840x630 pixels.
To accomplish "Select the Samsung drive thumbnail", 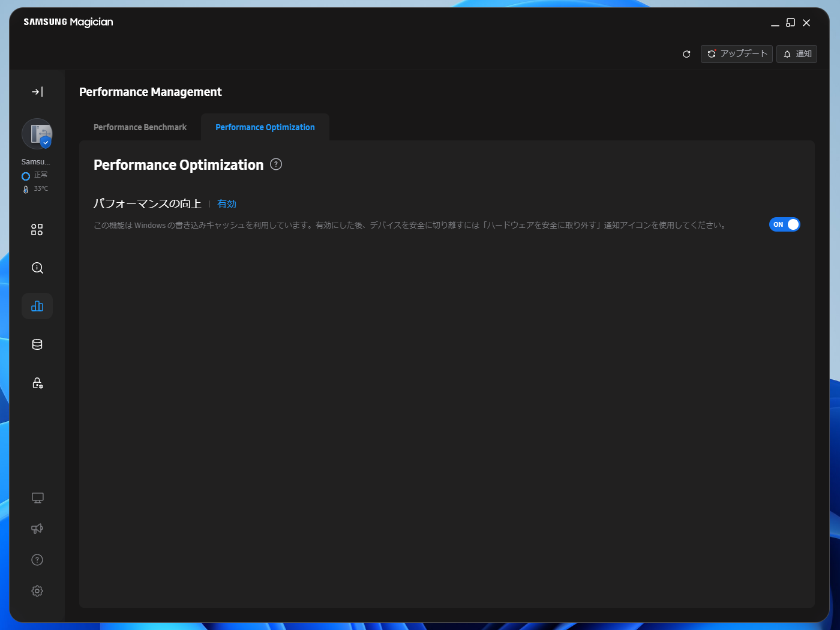I will click(x=37, y=134).
